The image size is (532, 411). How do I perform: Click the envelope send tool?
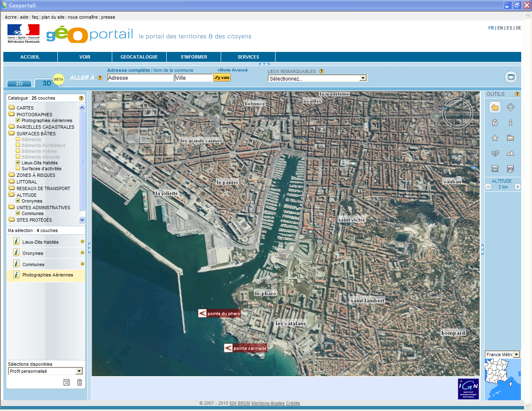(510, 138)
